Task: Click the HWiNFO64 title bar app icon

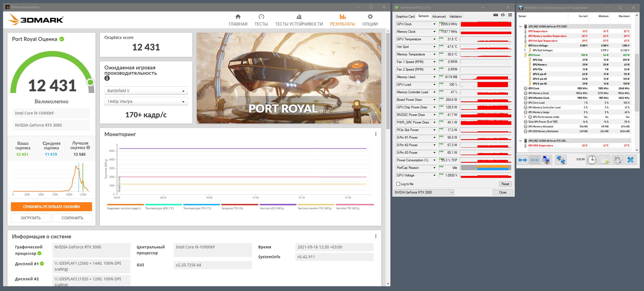Action: pyautogui.click(x=521, y=8)
